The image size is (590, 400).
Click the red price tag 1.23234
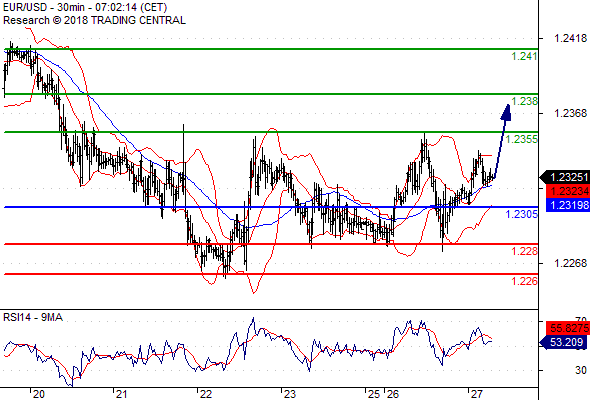tap(567, 191)
